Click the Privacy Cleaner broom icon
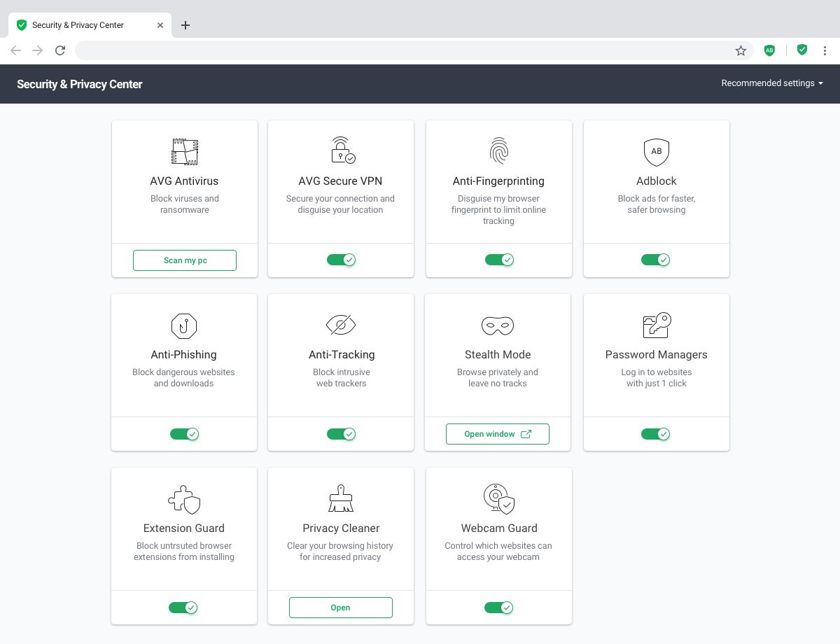Screen dimensions: 840x644 coord(341,498)
